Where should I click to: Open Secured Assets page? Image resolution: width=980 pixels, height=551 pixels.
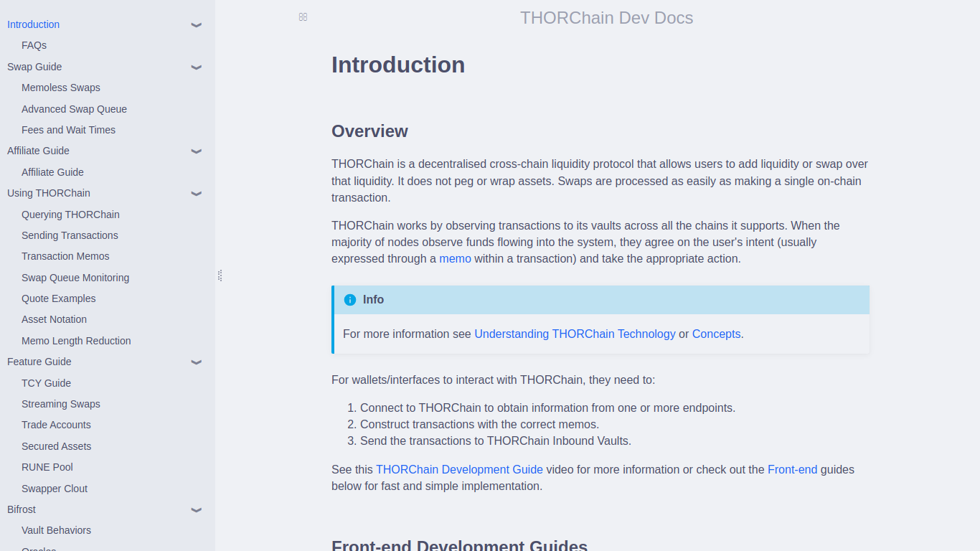(56, 446)
